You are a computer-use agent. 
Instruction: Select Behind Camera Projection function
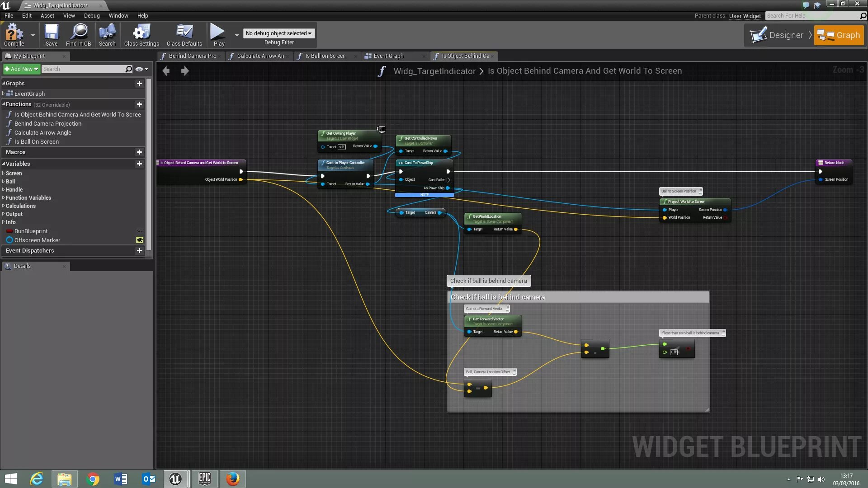tap(47, 123)
